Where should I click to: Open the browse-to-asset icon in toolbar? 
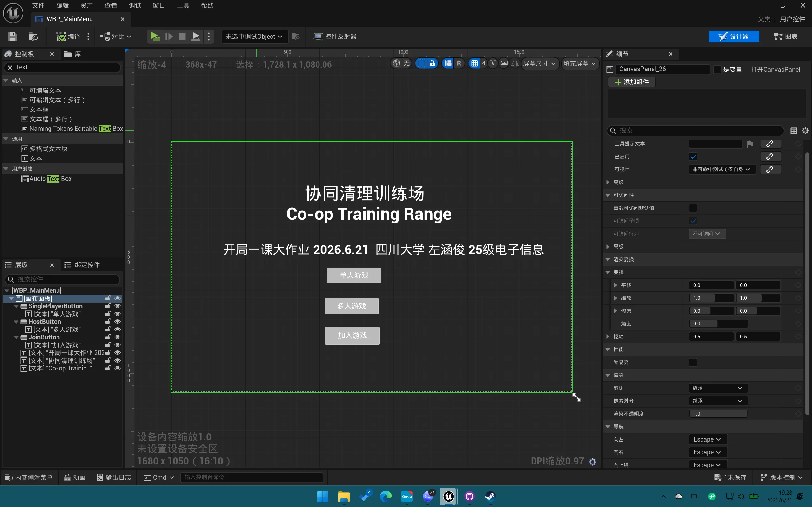[33, 37]
